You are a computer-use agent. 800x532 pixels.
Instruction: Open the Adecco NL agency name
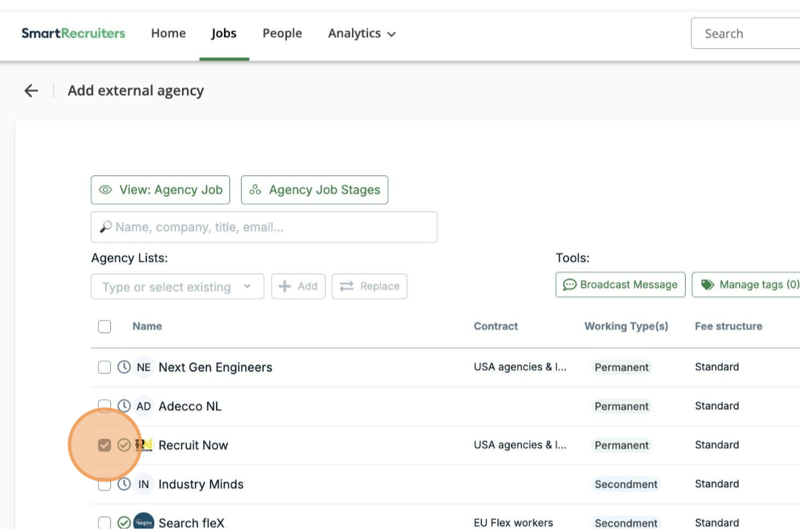[x=190, y=406]
